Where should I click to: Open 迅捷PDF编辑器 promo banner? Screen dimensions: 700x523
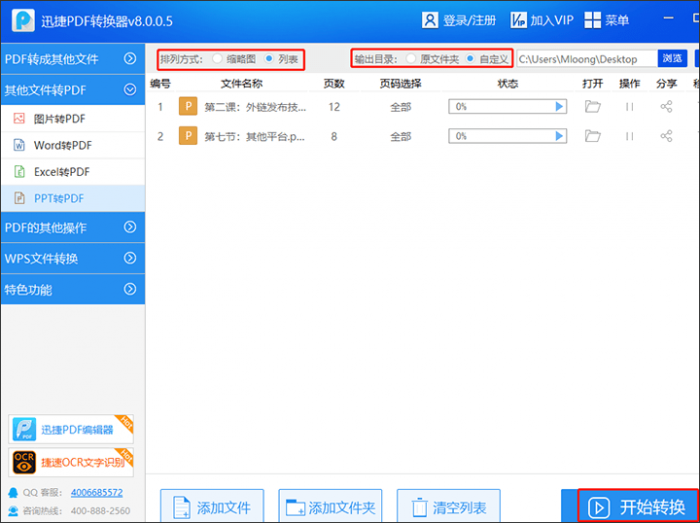tap(71, 429)
